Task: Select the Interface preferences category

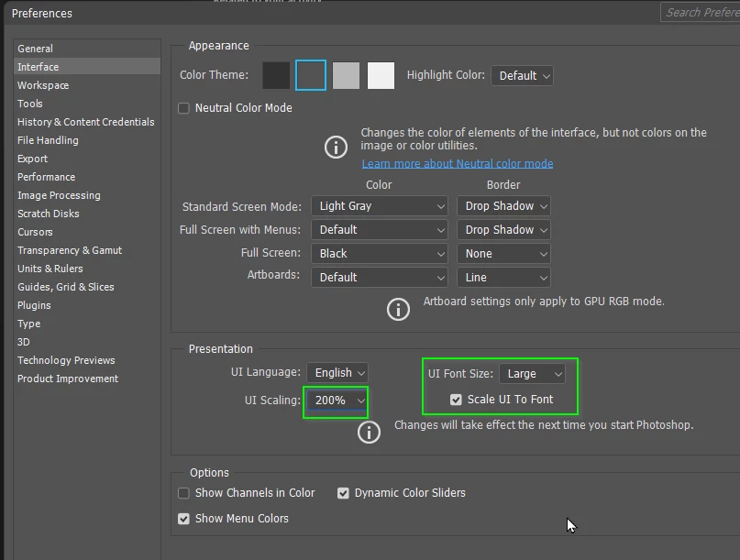Action: [x=87, y=67]
